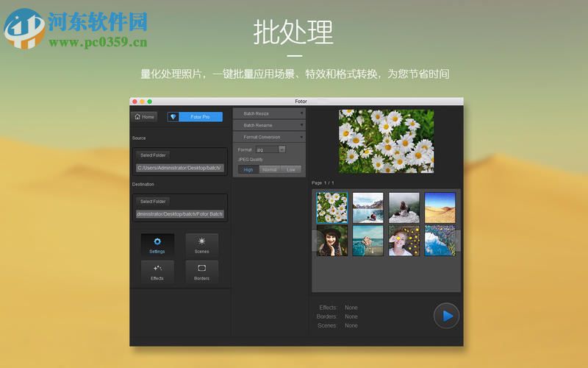The width and height of the screenshot is (588, 368).
Task: Click the Effects: None status
Action: (338, 308)
